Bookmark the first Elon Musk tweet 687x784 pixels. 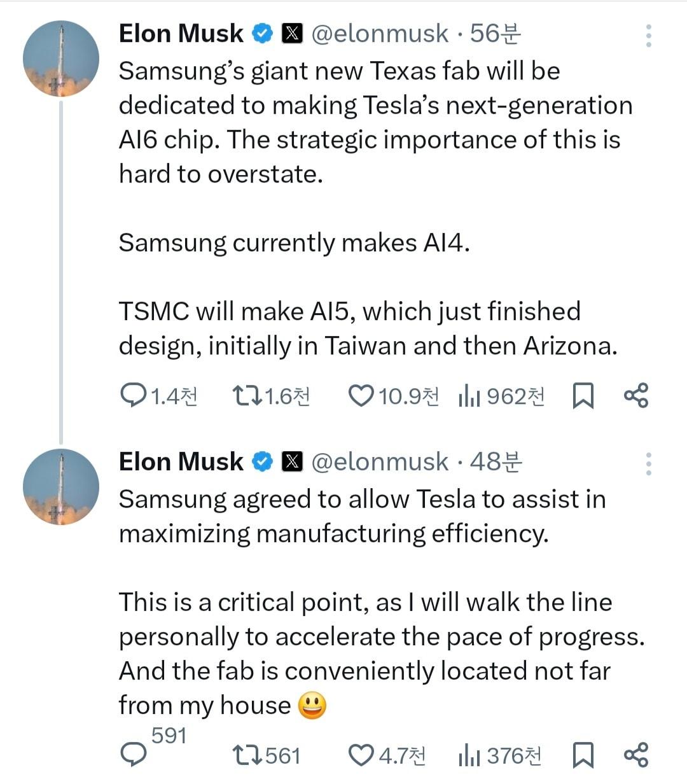[583, 396]
